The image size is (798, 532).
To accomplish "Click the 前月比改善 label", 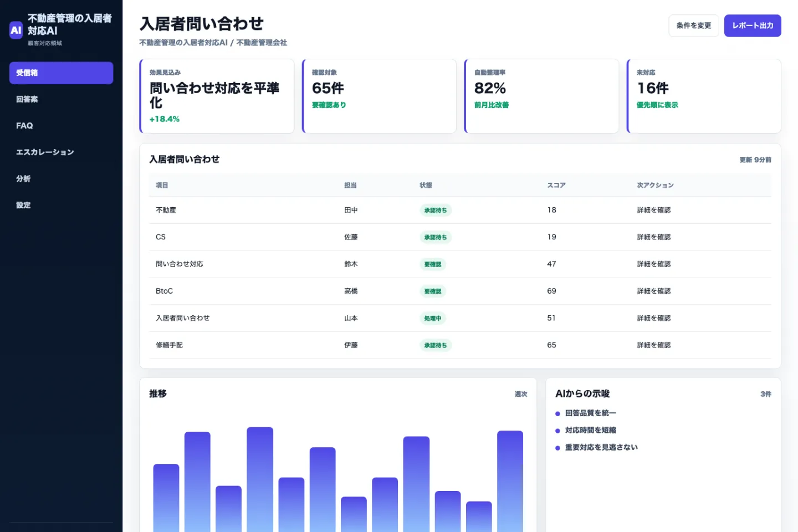I will [491, 105].
